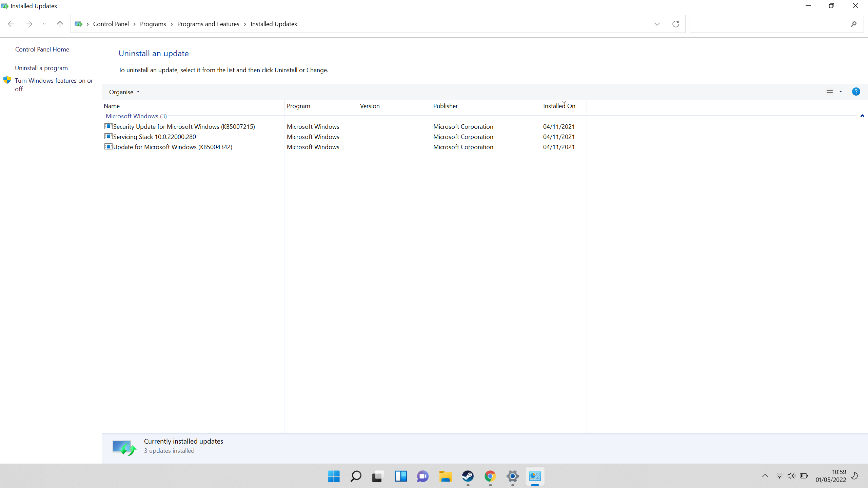The image size is (868, 488).
Task: Open Task View on taskbar
Action: pos(378,476)
